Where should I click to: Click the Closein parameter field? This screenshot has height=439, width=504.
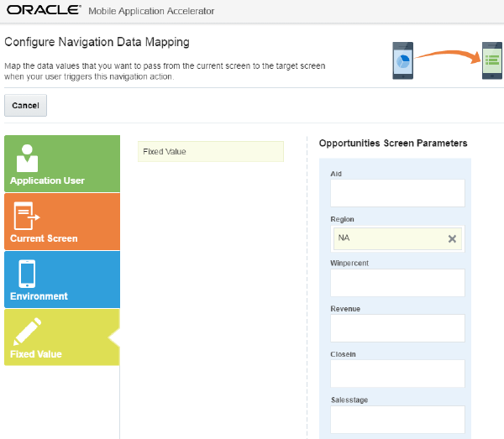tap(397, 374)
